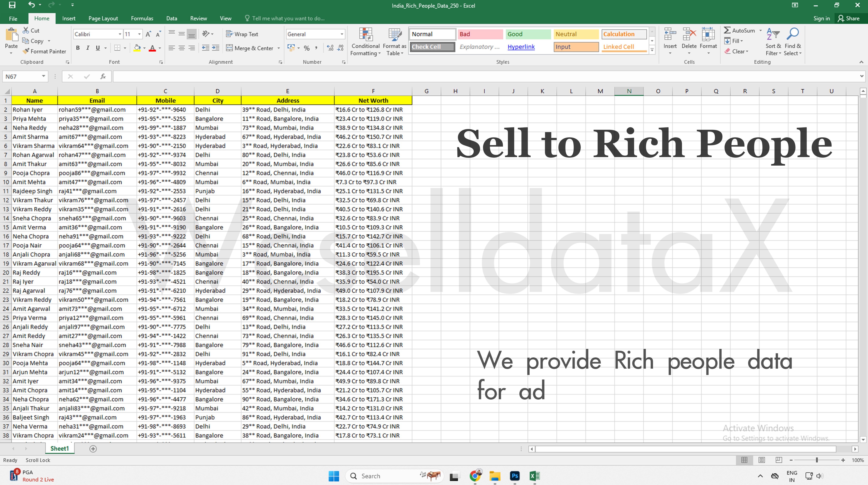The image size is (868, 485).
Task: Click the center align text icon
Action: point(182,48)
